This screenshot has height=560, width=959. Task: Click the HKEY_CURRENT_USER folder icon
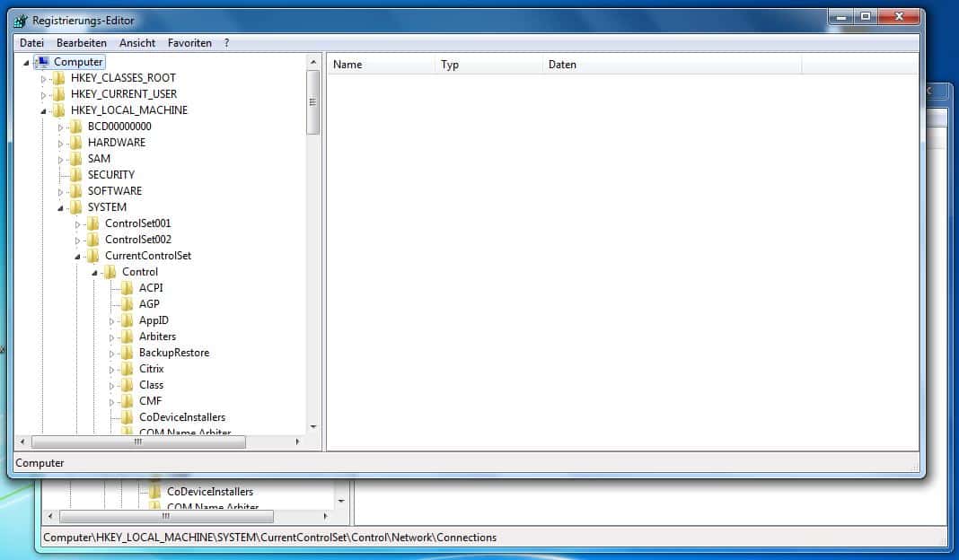coord(58,94)
